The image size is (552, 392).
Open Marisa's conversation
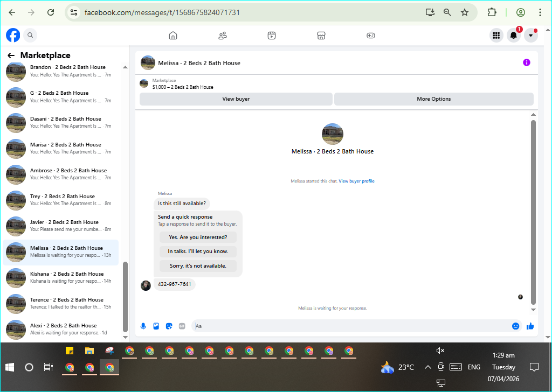(x=60, y=149)
